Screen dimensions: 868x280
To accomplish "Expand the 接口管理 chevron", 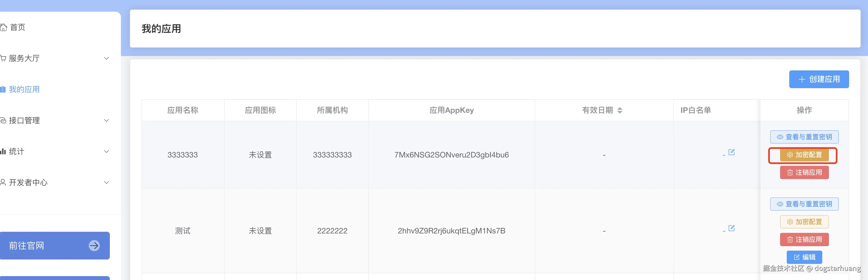I will (x=106, y=120).
